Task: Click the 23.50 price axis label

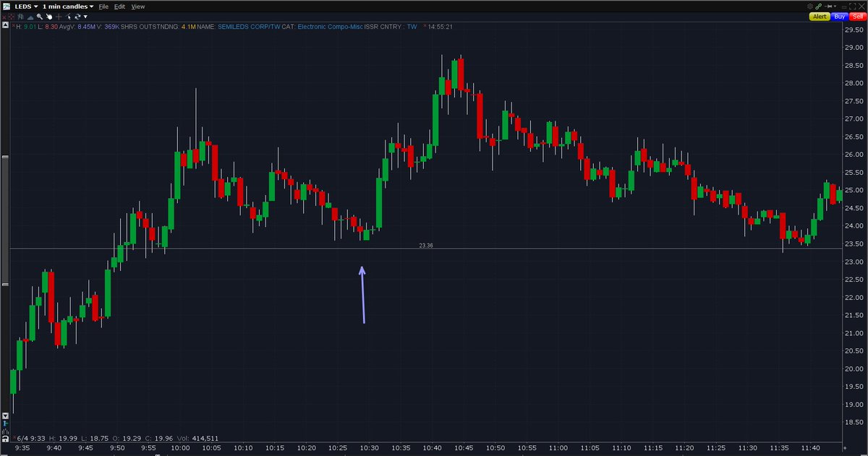Action: coord(852,244)
